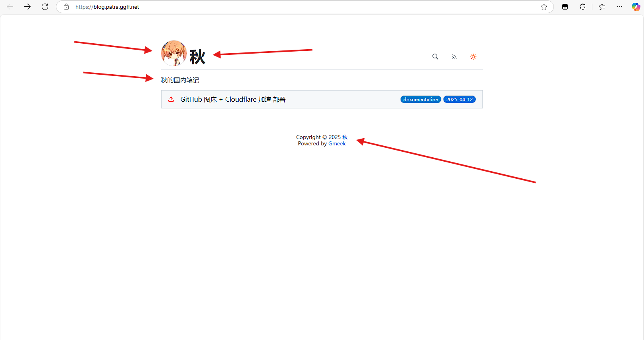The image size is (644, 340).
Task: Open the RSS feed icon
Action: (454, 57)
